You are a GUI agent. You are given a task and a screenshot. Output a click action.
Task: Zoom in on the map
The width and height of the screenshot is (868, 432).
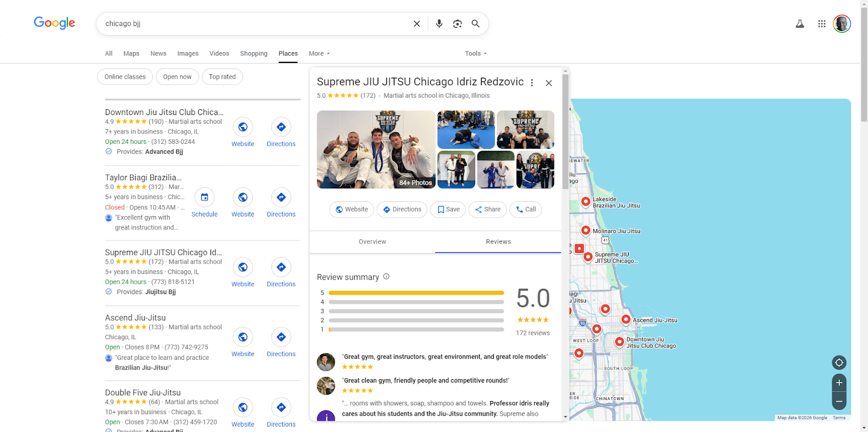pos(839,383)
